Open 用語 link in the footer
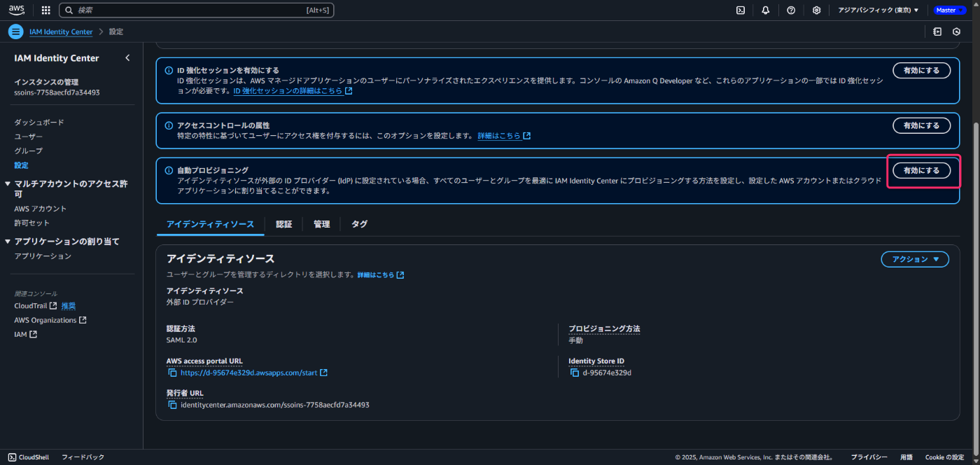980x465 pixels. (906, 457)
